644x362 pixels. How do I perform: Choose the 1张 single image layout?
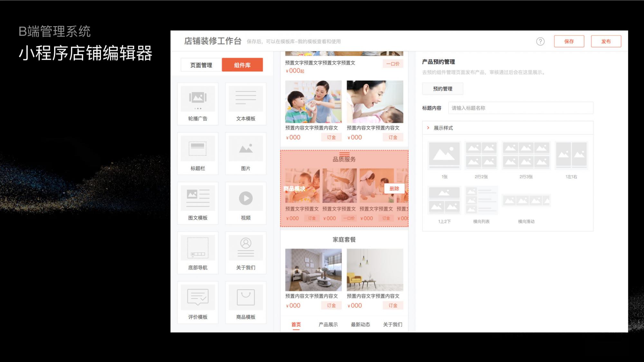click(444, 160)
